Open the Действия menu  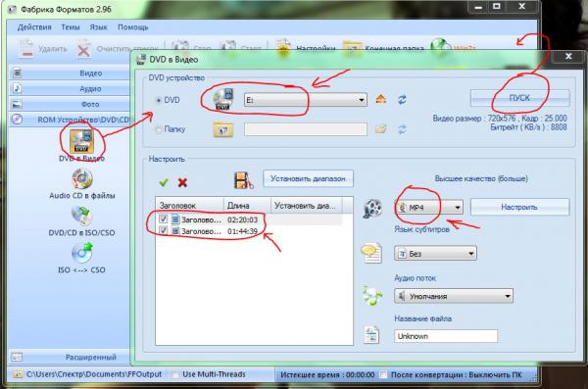click(x=34, y=27)
